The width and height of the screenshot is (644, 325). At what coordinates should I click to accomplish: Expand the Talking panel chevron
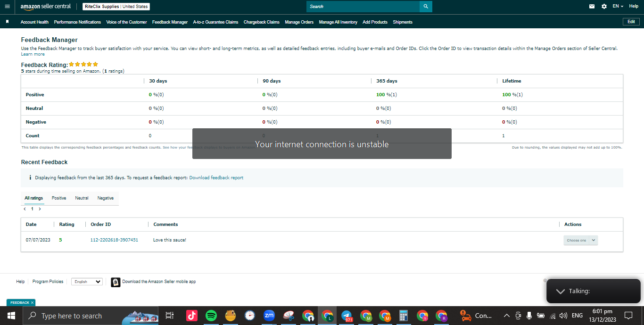(x=560, y=291)
